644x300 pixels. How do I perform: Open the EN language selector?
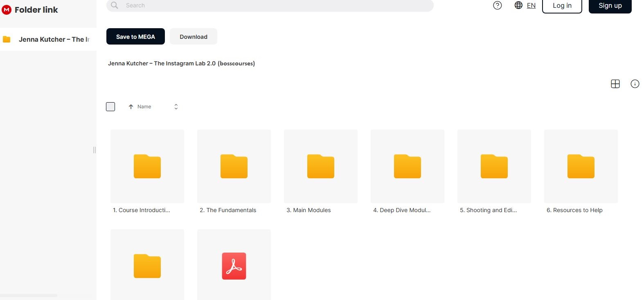[531, 5]
